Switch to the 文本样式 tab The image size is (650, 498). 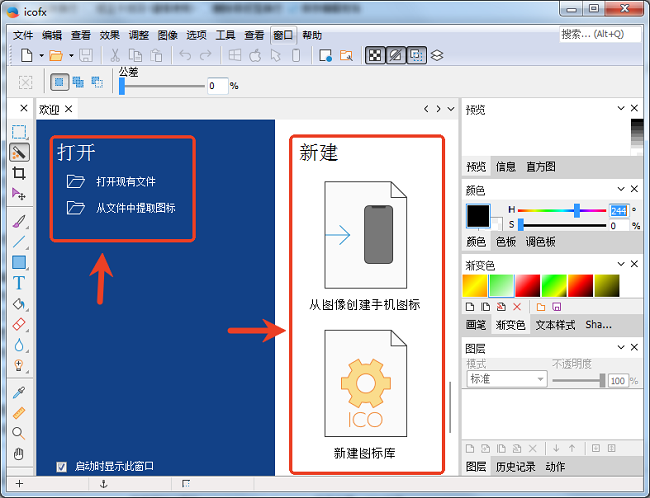555,325
